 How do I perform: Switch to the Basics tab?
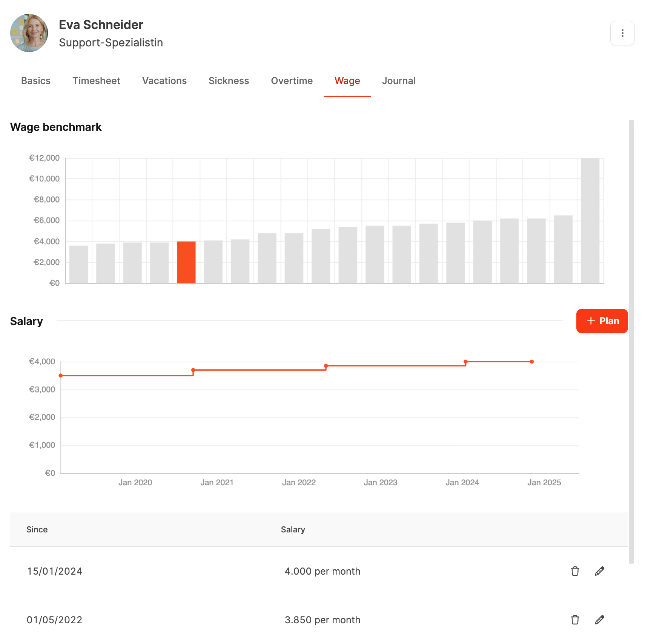point(36,81)
